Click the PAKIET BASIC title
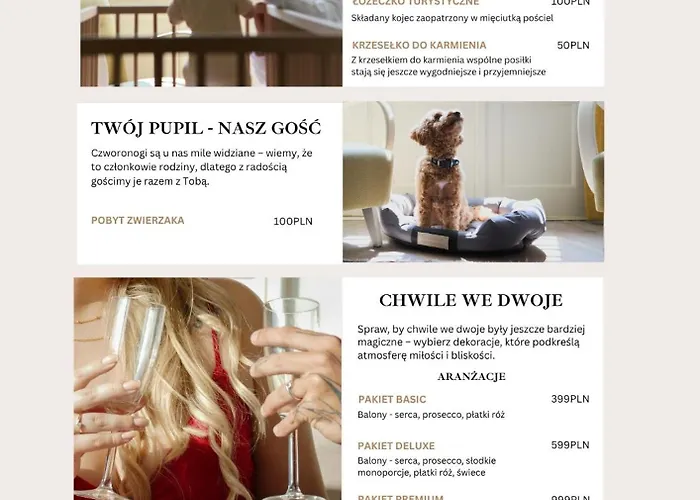This screenshot has width=700, height=500. click(x=392, y=400)
